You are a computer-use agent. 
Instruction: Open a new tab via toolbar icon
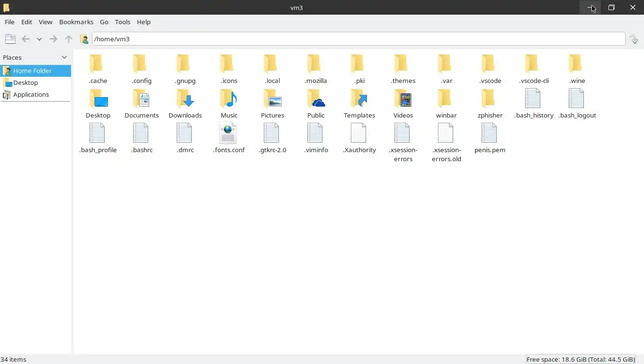tap(10, 39)
